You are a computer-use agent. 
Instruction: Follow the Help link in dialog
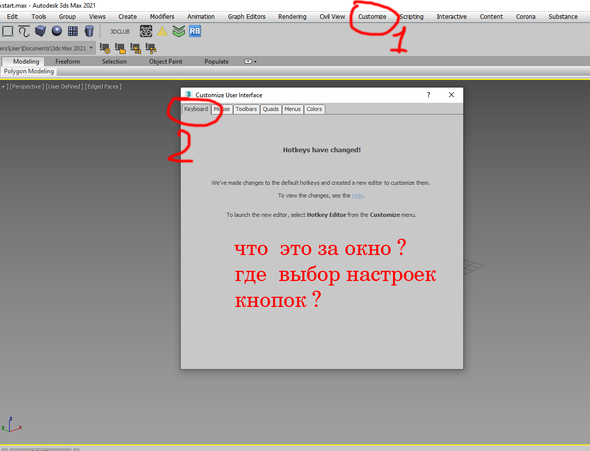357,196
